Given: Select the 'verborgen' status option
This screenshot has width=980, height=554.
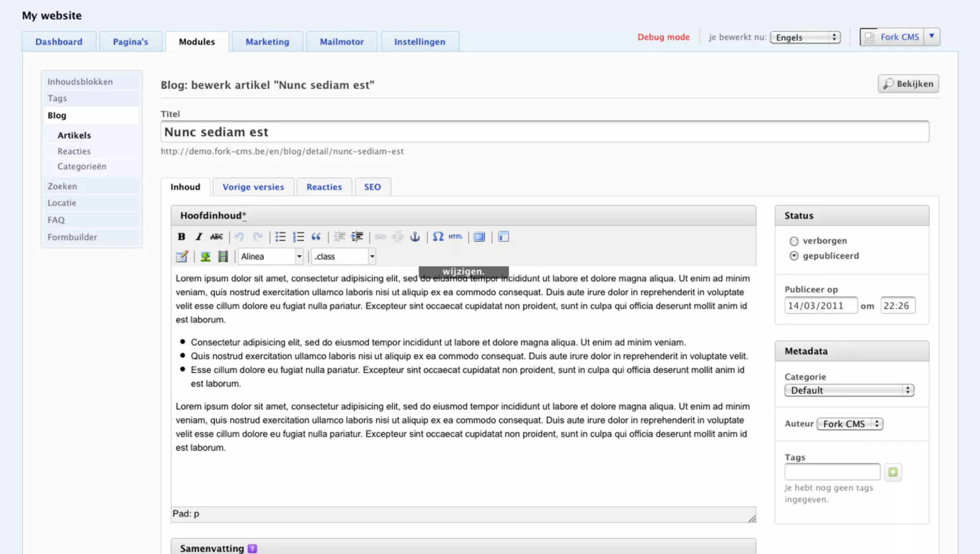Looking at the screenshot, I should click(x=794, y=241).
